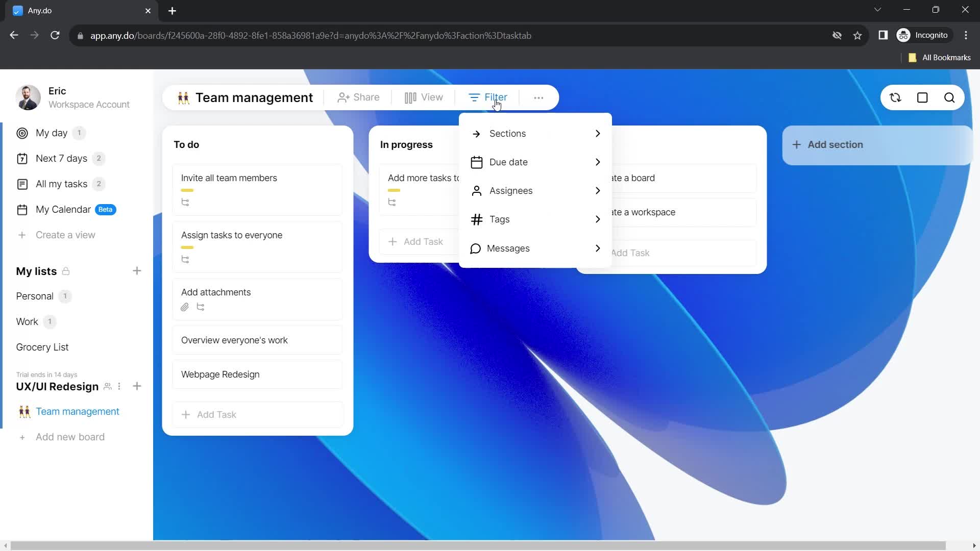
Task: Expand the Due date filter submenu arrow
Action: point(598,162)
